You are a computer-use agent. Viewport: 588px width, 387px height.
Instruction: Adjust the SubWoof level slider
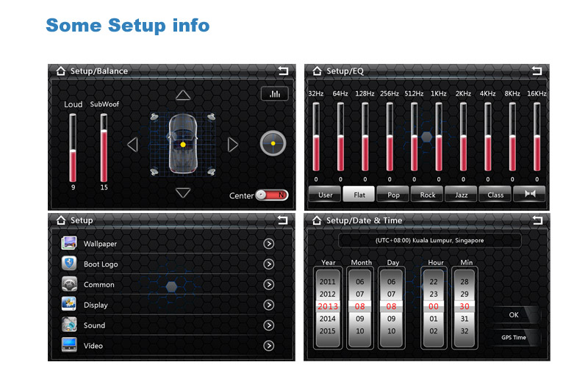click(104, 147)
